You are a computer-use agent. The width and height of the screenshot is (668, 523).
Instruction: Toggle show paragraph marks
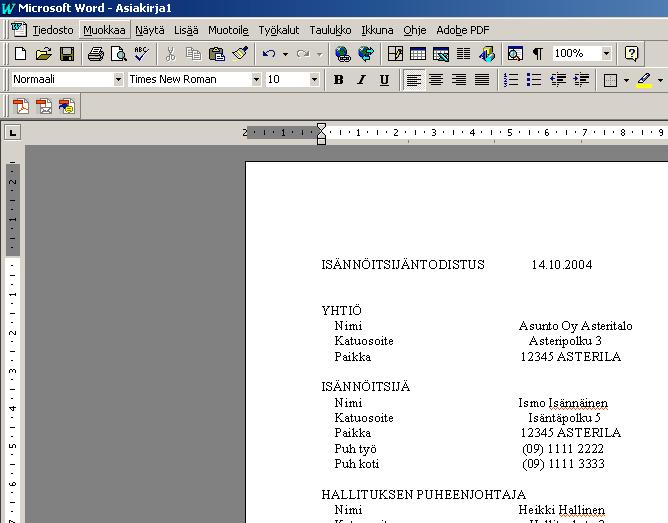[x=538, y=54]
